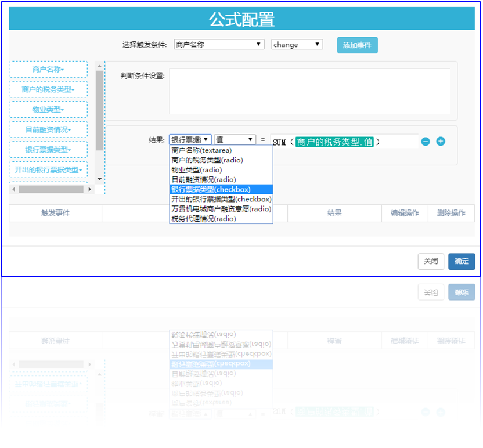Open the change event type dropdown

(297, 45)
